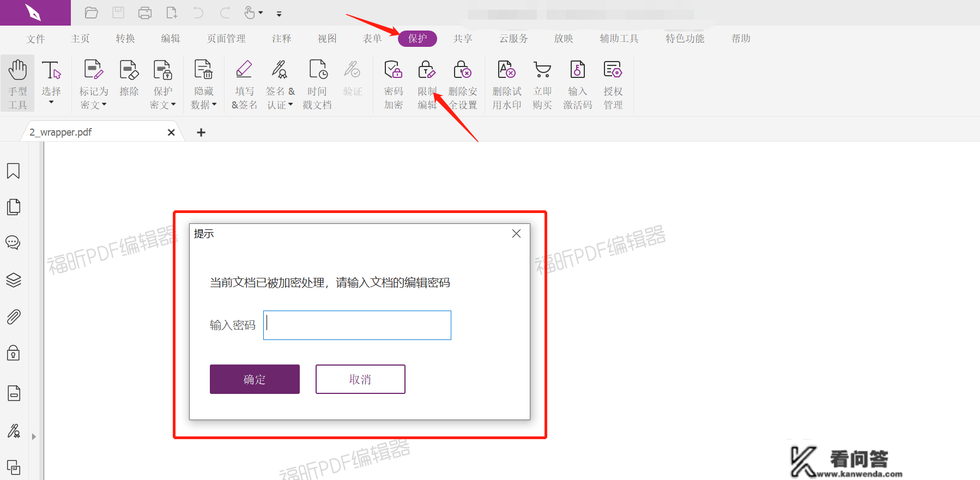Click the Undo arrow icon

pyautogui.click(x=198, y=13)
